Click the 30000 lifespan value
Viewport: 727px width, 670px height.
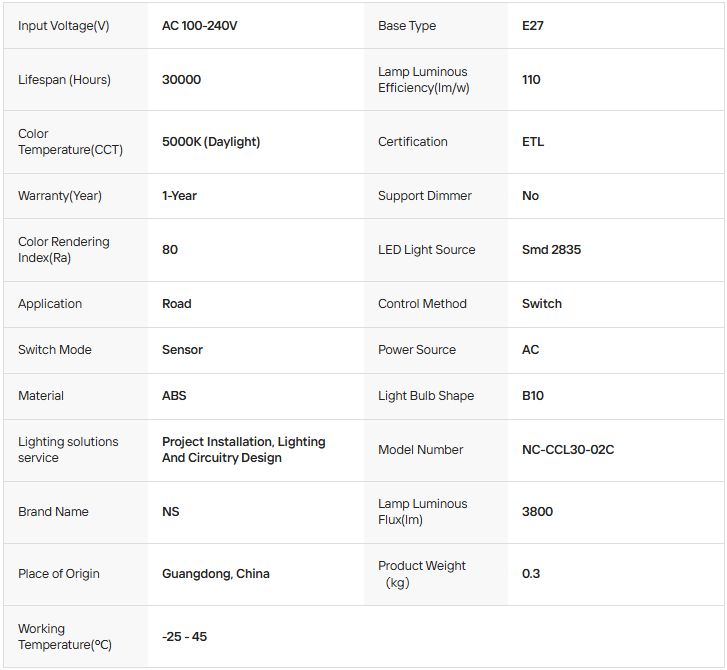pyautogui.click(x=181, y=80)
